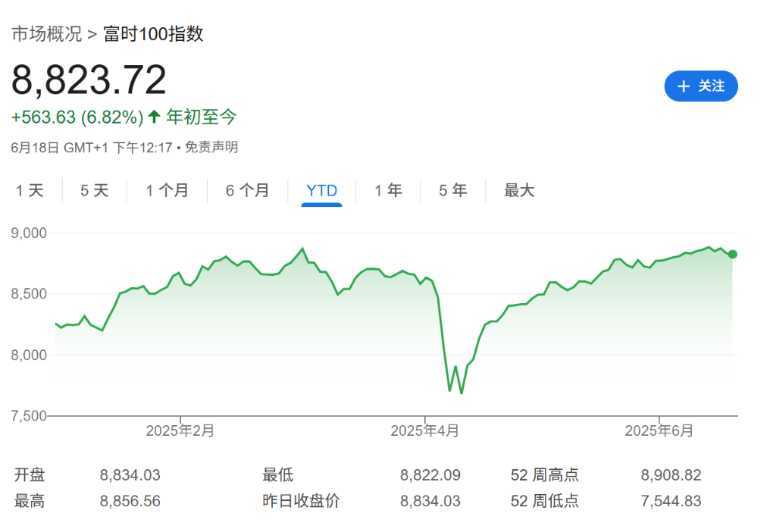Choose the 1 年 range tab
The height and width of the screenshot is (532, 776).
(389, 190)
